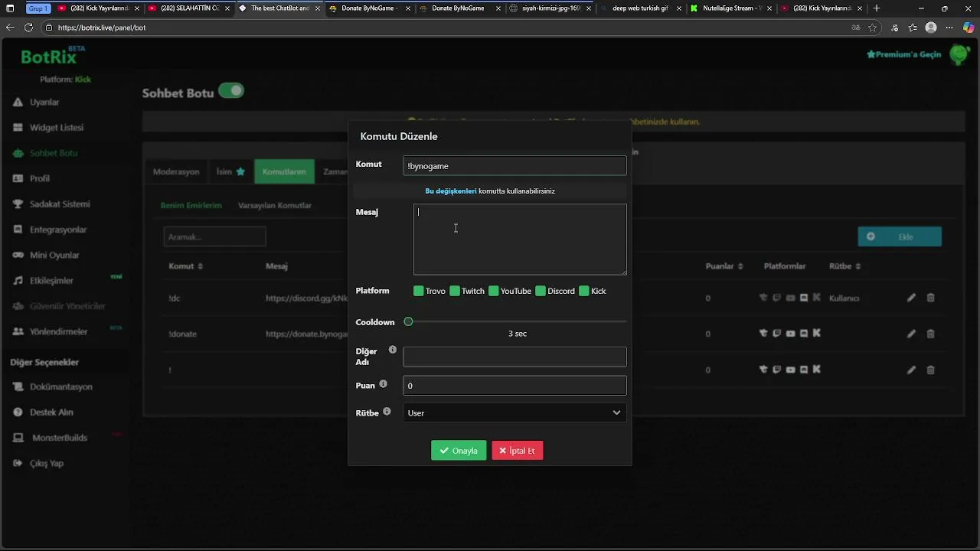This screenshot has width=980, height=551.
Task: Click the 'Kullanıcı' rank cell
Action: pyautogui.click(x=844, y=298)
